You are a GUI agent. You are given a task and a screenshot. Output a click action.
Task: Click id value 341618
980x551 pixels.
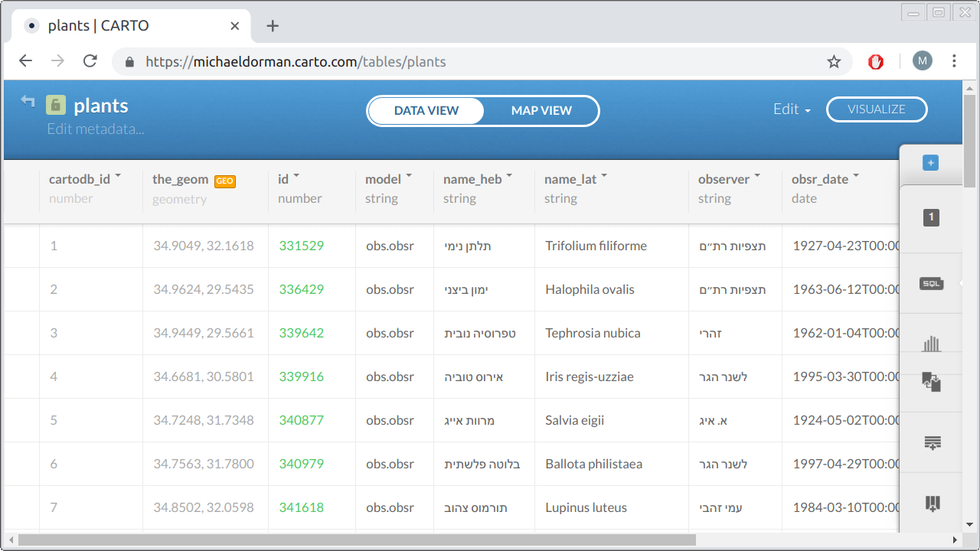pos(301,507)
